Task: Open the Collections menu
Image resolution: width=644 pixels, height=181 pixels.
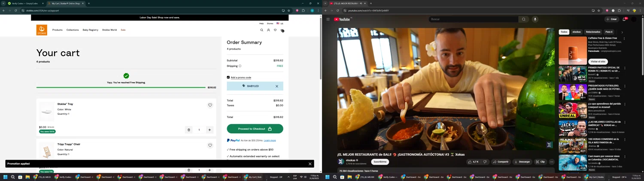Action: (73, 30)
